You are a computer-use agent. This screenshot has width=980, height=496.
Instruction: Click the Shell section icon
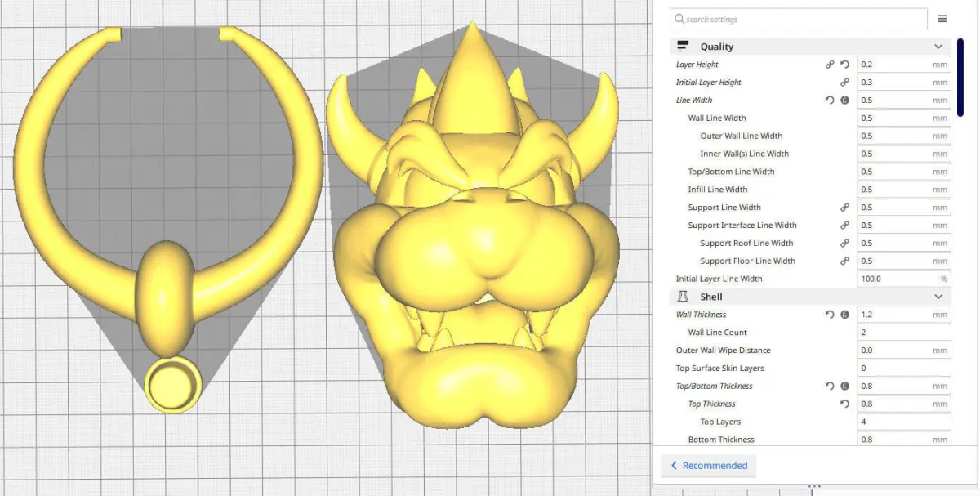coord(684,297)
